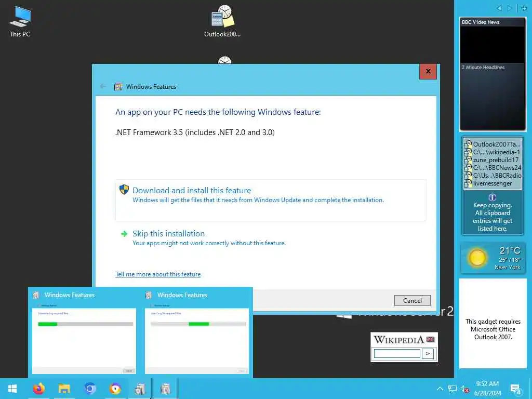Image resolution: width=532 pixels, height=399 pixels.
Task: Open This PC desktop icon
Action: (x=20, y=21)
